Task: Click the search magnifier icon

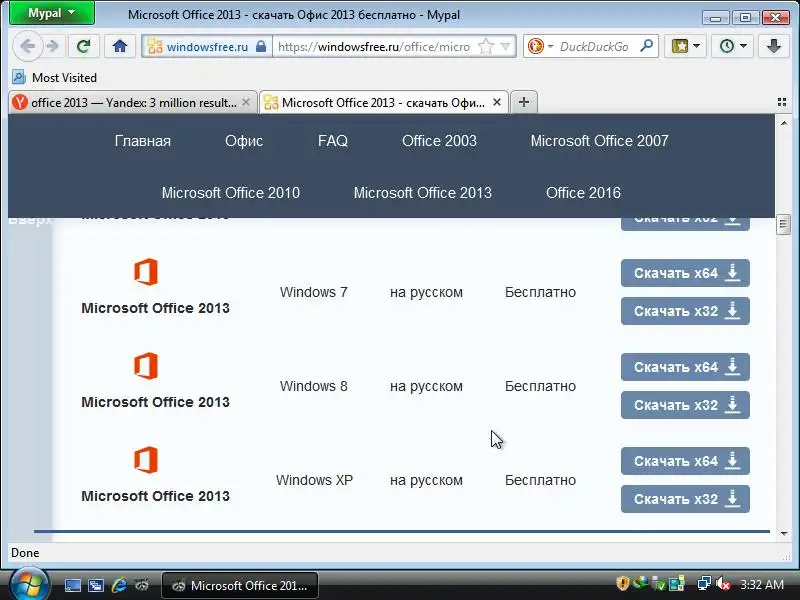Action: click(x=646, y=46)
